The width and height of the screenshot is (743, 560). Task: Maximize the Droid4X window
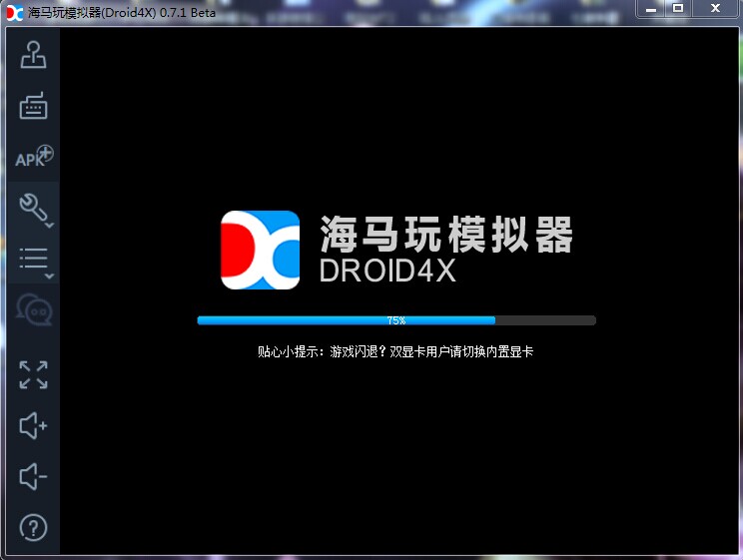(x=678, y=9)
